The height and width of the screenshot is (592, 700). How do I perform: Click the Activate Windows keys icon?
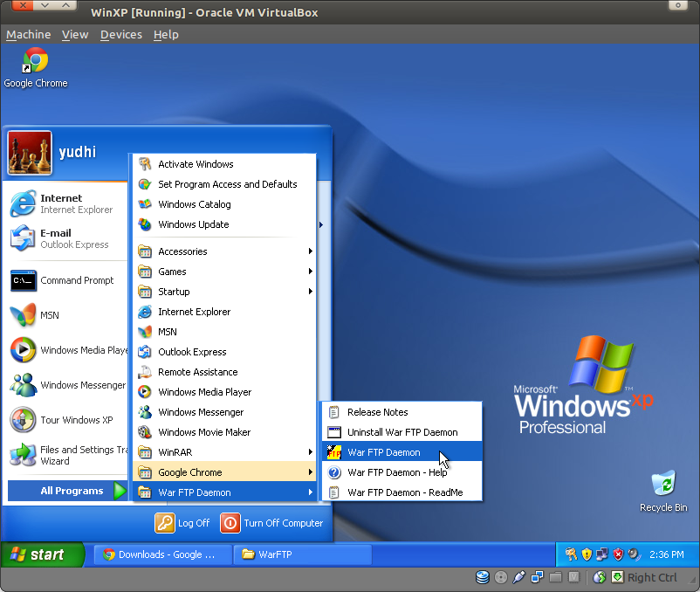click(x=145, y=164)
